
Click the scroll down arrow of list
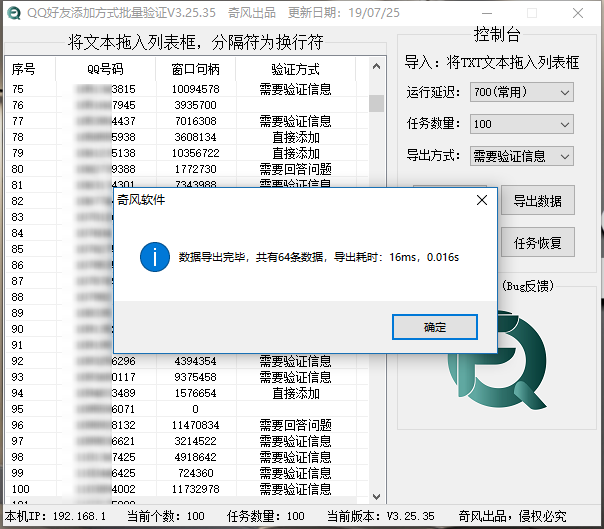(x=376, y=496)
